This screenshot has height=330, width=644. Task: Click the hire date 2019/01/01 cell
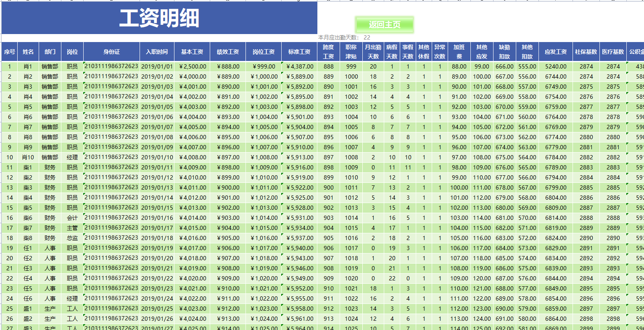[157, 66]
